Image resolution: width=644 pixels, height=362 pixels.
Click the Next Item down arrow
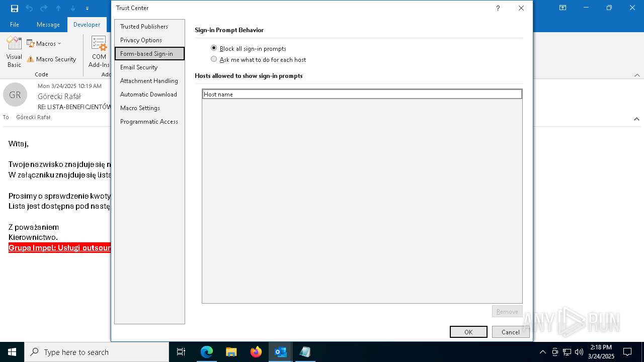(x=73, y=8)
